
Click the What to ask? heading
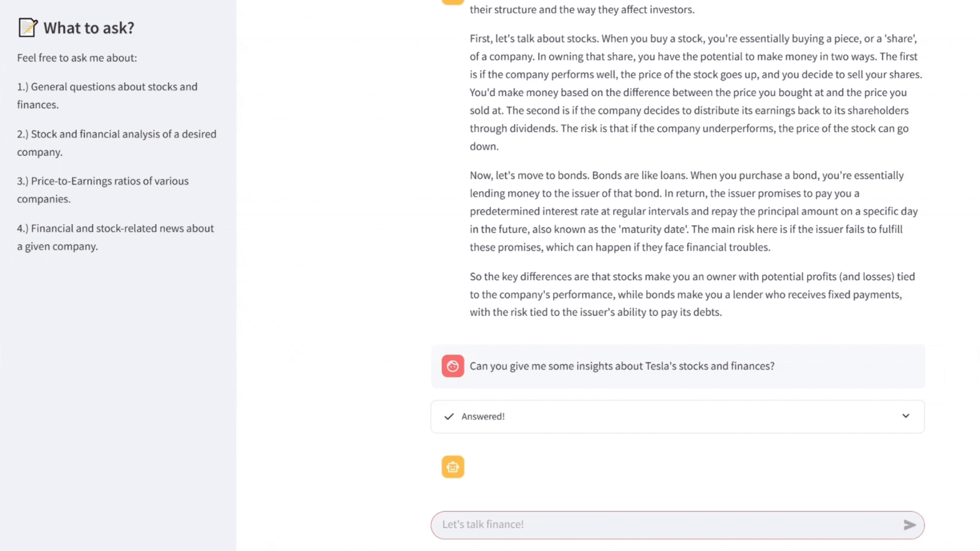tap(88, 27)
